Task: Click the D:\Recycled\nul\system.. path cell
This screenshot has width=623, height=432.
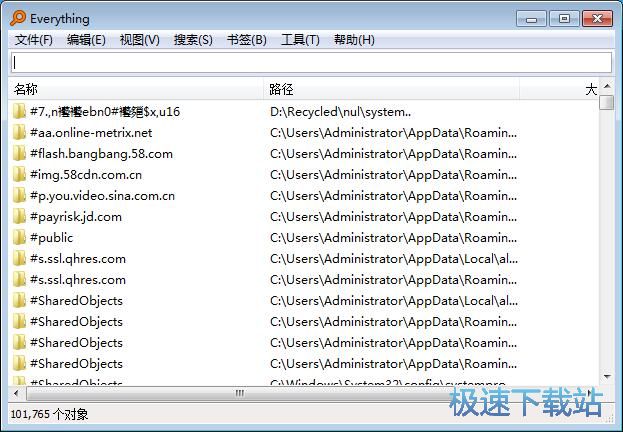Action: pyautogui.click(x=341, y=112)
